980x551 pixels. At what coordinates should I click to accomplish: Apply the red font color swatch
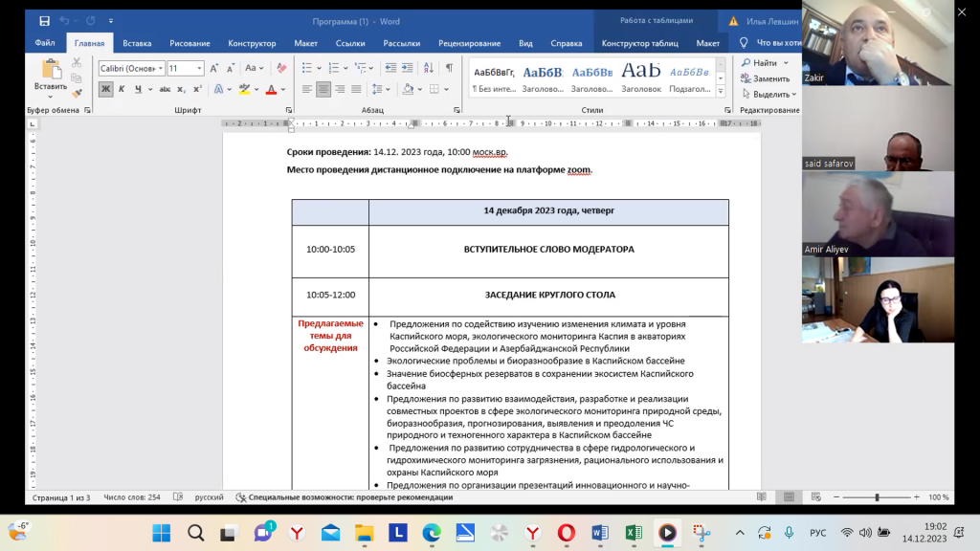271,89
